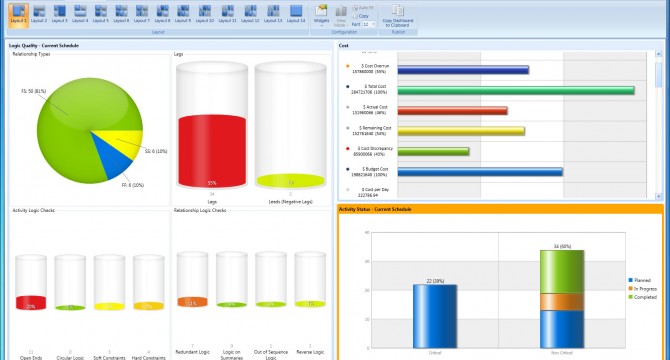The image size is (670, 360).
Task: Select the Cost panel title bar
Action: click(x=500, y=45)
